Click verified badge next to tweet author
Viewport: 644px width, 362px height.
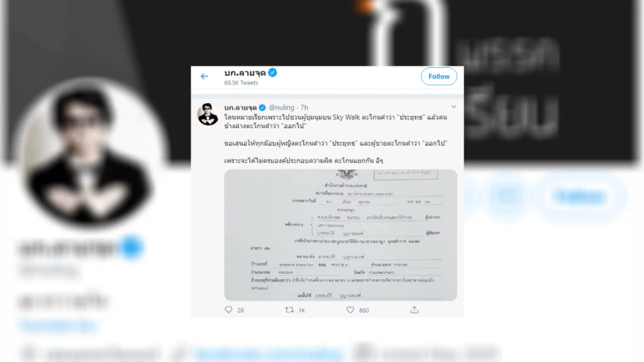[x=262, y=107]
